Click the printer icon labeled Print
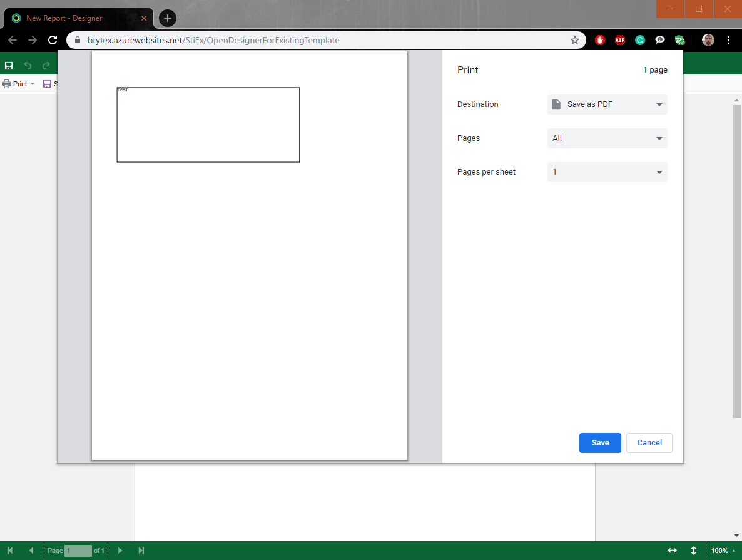This screenshot has width=742, height=560. point(7,84)
